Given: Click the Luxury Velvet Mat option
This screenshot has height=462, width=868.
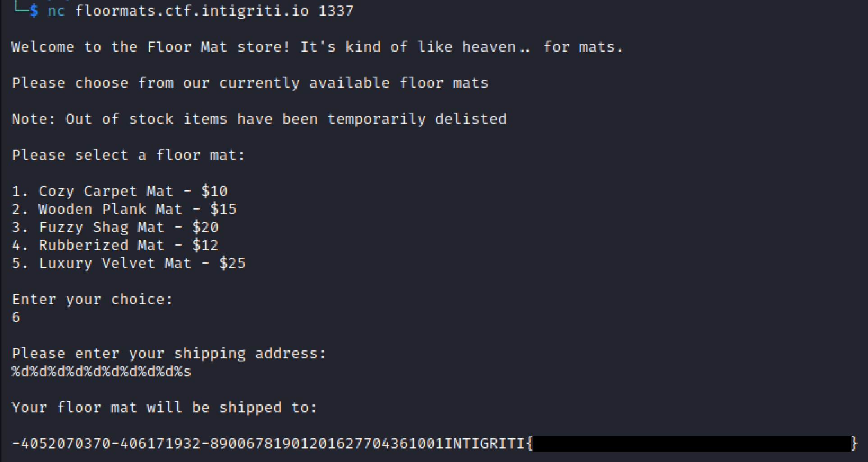Looking at the screenshot, I should (x=129, y=263).
